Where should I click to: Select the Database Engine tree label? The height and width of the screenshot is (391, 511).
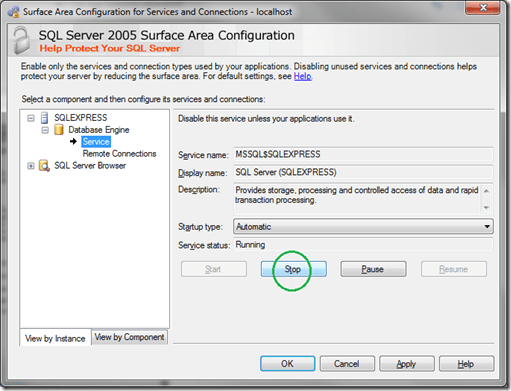(99, 130)
